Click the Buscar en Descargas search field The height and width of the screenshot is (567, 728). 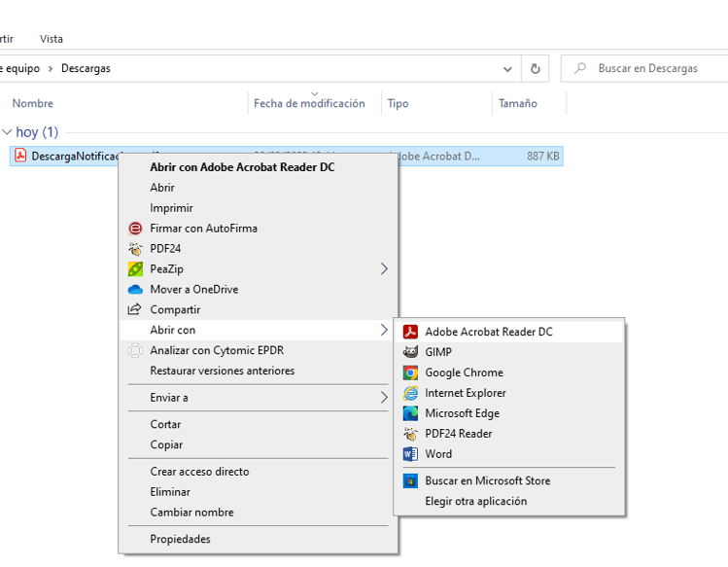point(644,69)
